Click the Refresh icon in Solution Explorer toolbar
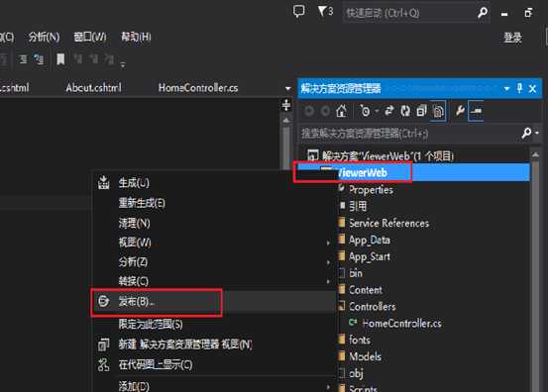The height and width of the screenshot is (392, 548). [405, 111]
